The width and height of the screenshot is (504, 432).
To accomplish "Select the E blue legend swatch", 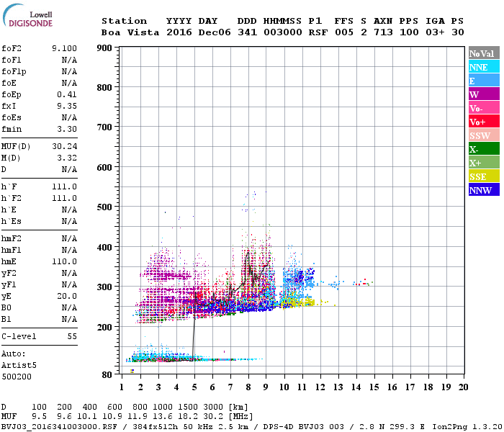I will click(484, 81).
